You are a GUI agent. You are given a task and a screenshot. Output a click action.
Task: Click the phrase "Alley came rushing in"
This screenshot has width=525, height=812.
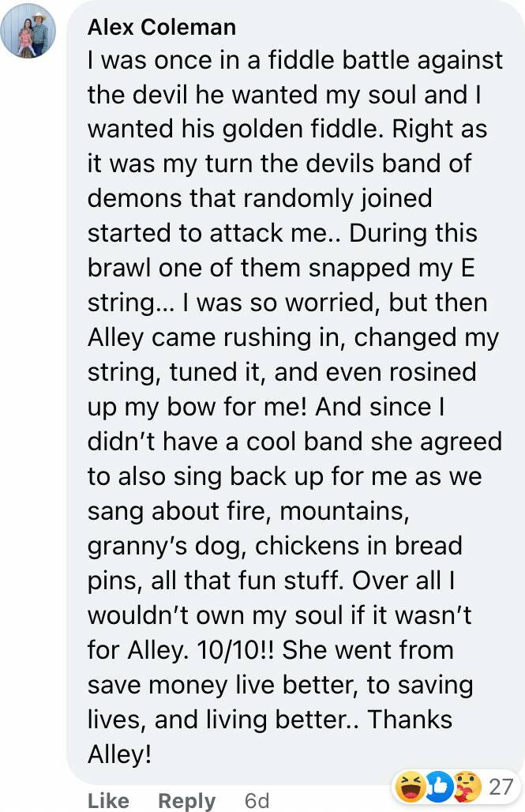216,337
